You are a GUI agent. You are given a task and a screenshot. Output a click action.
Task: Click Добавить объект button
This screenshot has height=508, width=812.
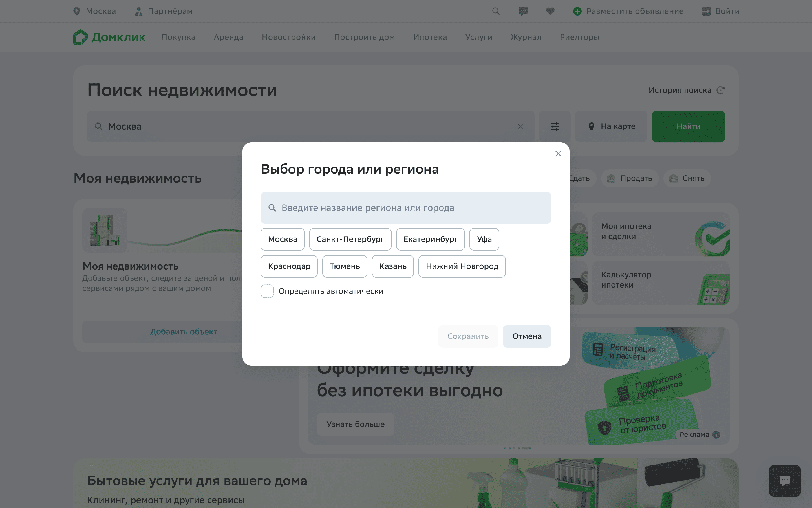click(x=184, y=332)
